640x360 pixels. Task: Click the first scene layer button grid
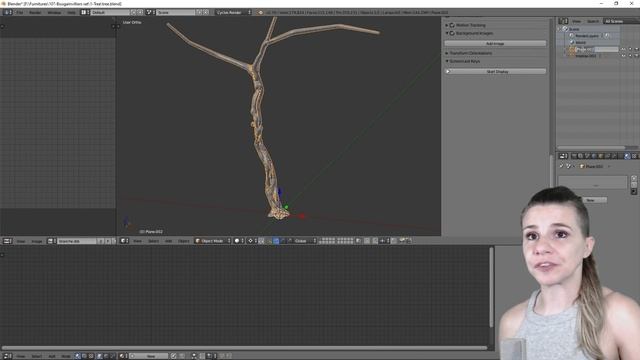327,241
